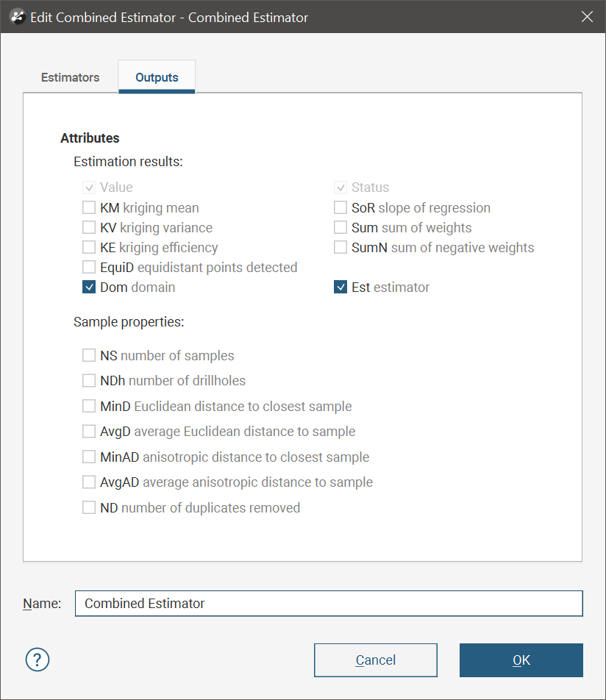The height and width of the screenshot is (700, 606).
Task: Tick the KE kriging efficiency checkbox
Action: 89,248
